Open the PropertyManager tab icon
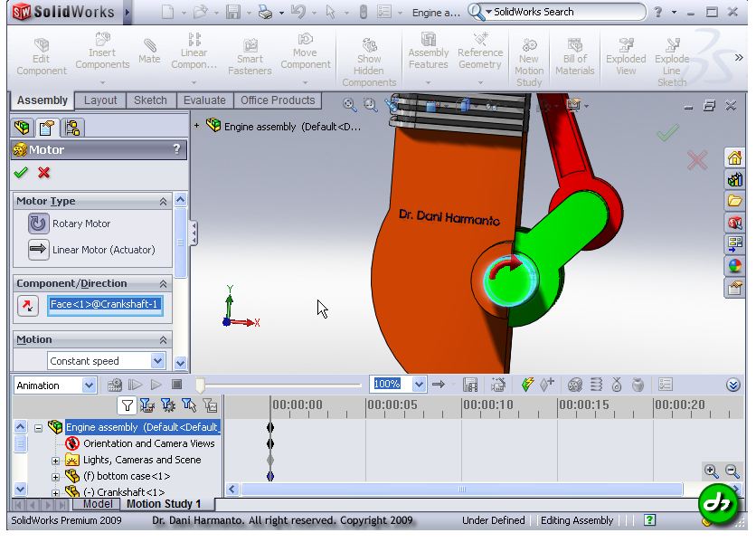Viewport: 756px width, 552px height. 47,128
